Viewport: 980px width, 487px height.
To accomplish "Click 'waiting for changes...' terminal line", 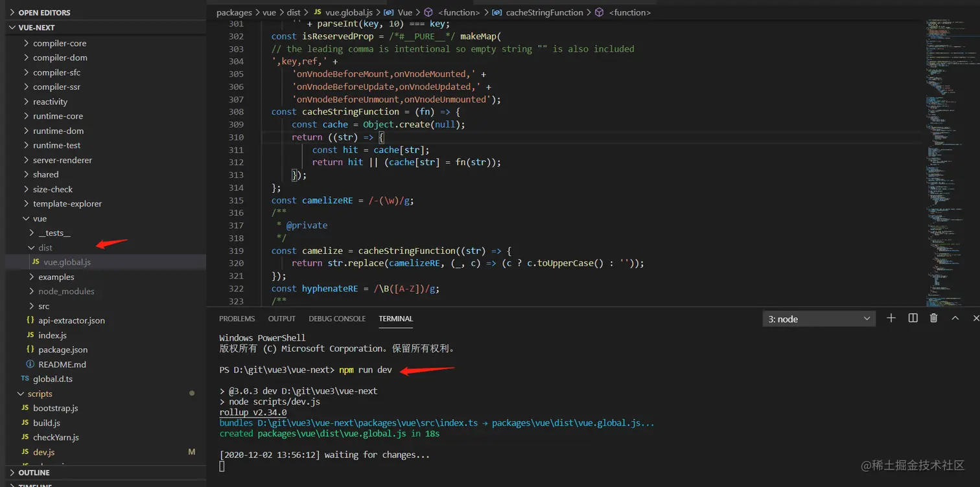I will pyautogui.click(x=377, y=455).
